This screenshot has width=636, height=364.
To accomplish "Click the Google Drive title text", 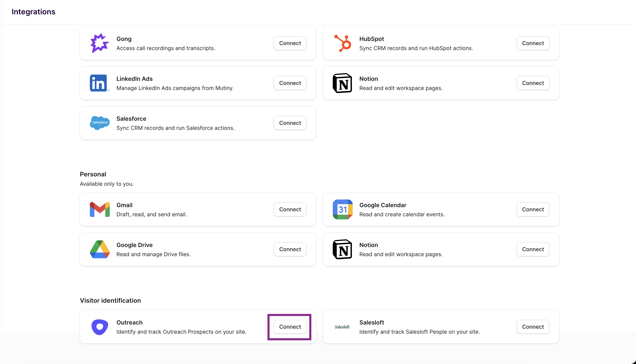I will [x=134, y=245].
